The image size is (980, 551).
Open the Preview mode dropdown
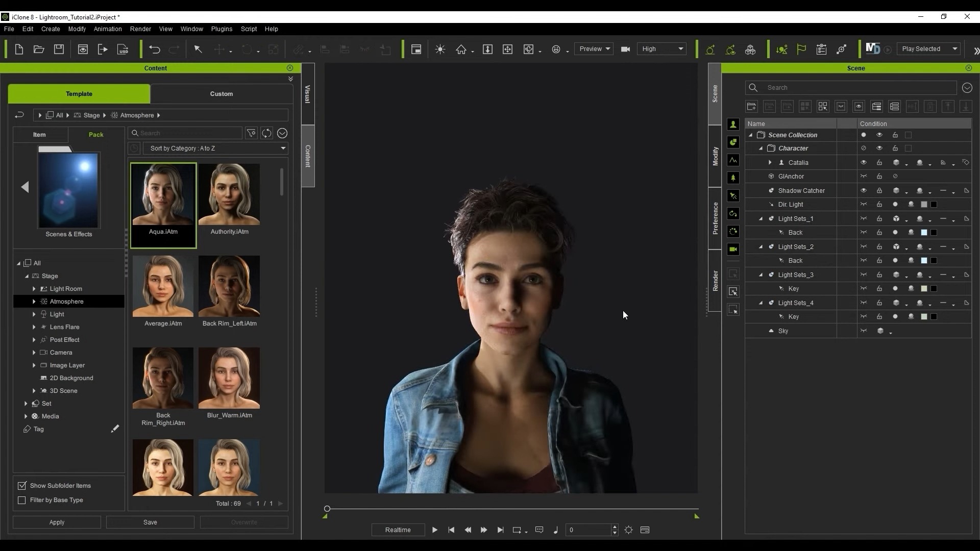tap(594, 49)
